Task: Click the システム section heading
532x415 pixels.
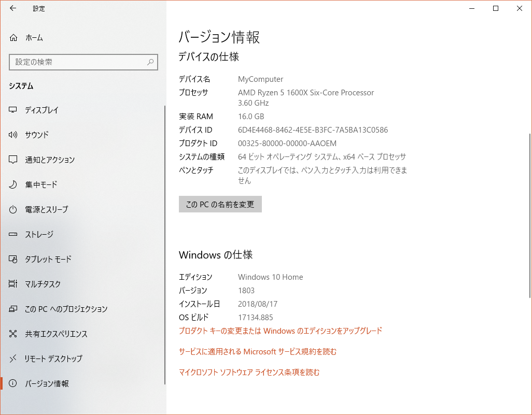Action: (x=21, y=86)
